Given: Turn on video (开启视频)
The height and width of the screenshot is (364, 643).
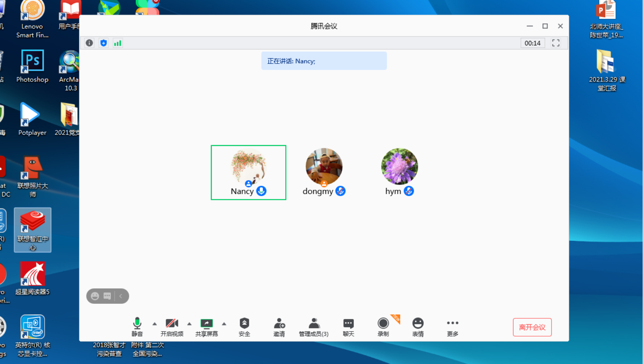Looking at the screenshot, I should click(x=172, y=327).
